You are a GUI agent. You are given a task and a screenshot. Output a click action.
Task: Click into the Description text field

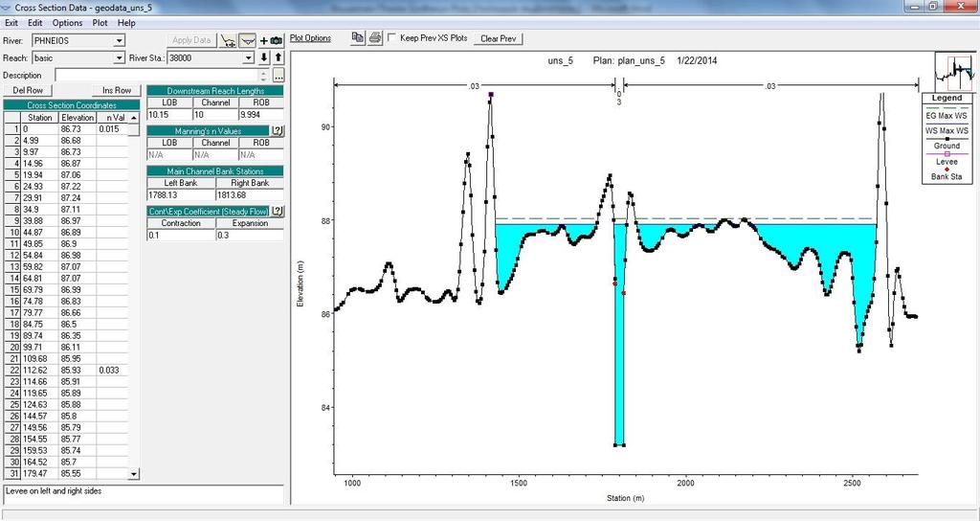tap(157, 75)
